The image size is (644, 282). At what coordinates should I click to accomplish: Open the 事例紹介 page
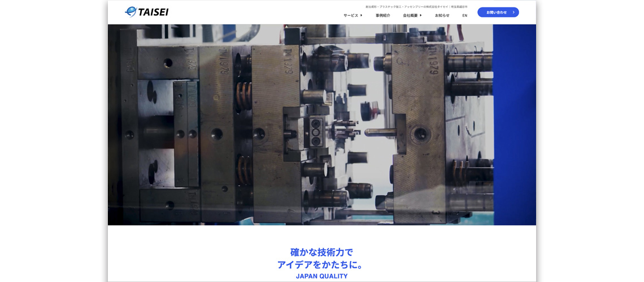tap(383, 16)
